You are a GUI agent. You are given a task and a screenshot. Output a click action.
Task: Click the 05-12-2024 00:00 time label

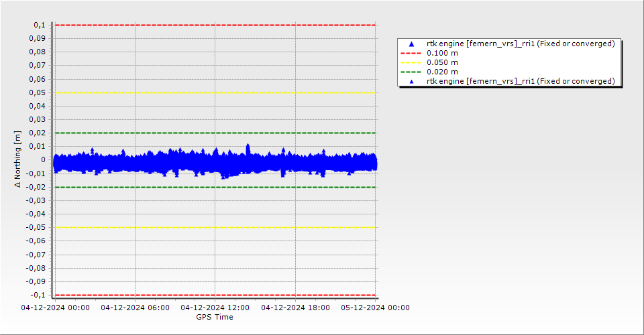376,308
